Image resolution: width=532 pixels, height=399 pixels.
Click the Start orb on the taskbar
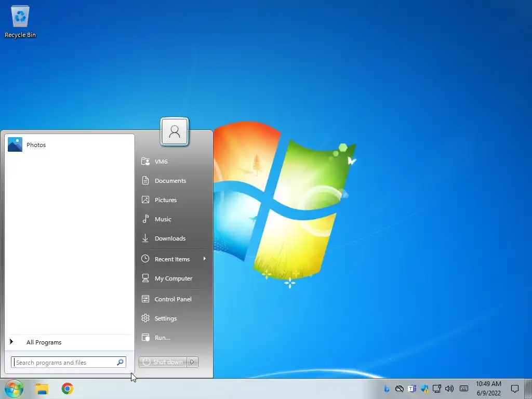tap(14, 389)
